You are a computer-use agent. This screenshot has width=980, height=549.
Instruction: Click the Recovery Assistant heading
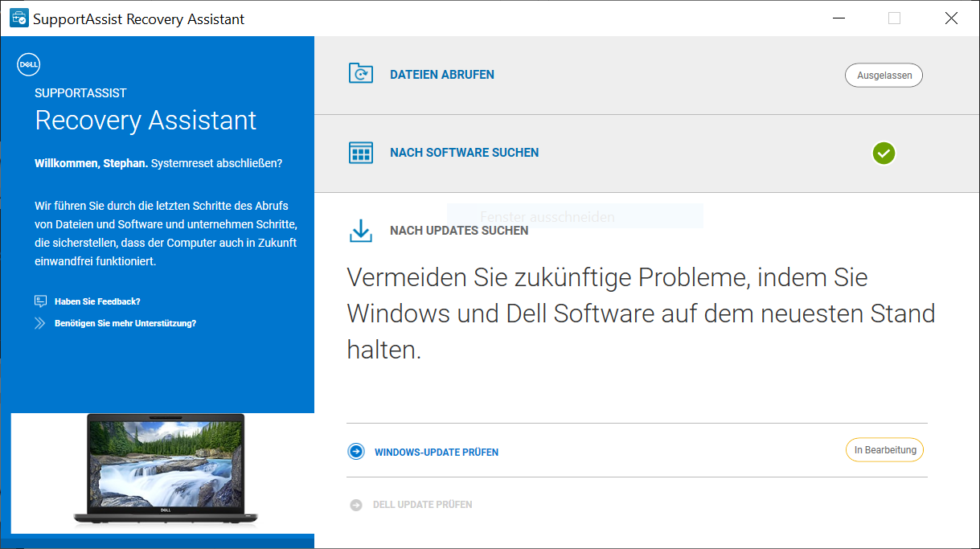[x=146, y=121]
